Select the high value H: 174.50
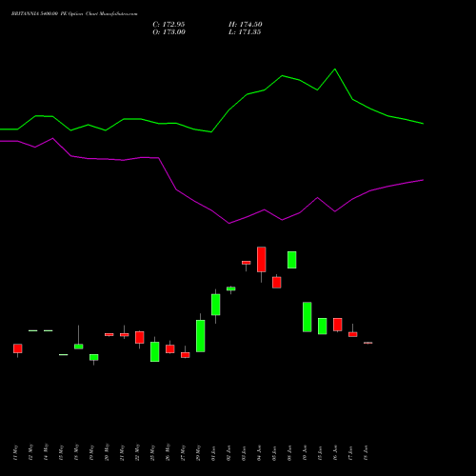 pyautogui.click(x=246, y=25)
